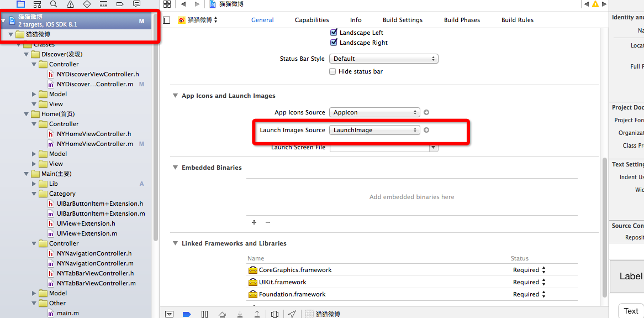This screenshot has height=318, width=644.
Task: Open the Project navigator folder icon
Action: tap(20, 4)
